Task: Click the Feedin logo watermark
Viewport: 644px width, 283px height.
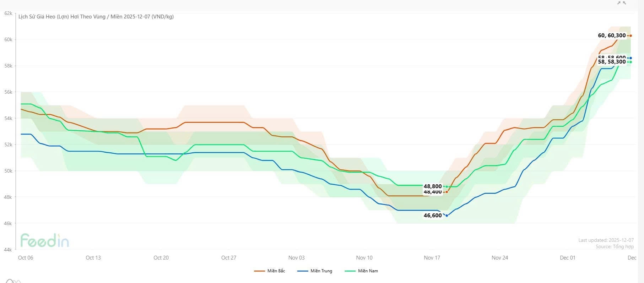Action: point(45,240)
